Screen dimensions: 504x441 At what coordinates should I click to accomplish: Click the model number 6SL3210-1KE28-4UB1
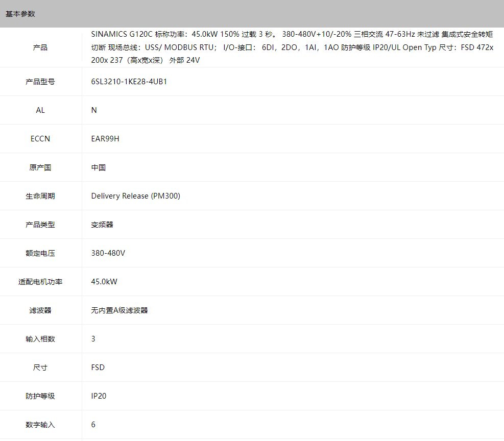(x=129, y=82)
